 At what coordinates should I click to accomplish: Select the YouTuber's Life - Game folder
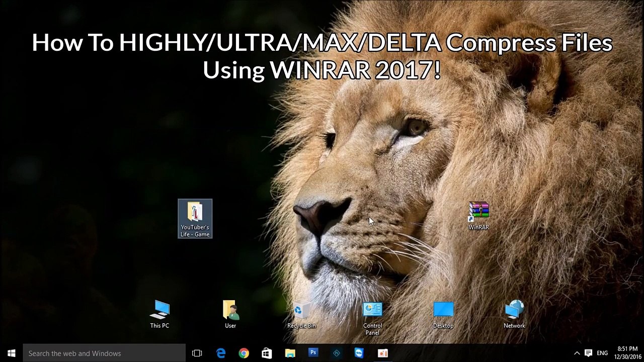click(195, 219)
